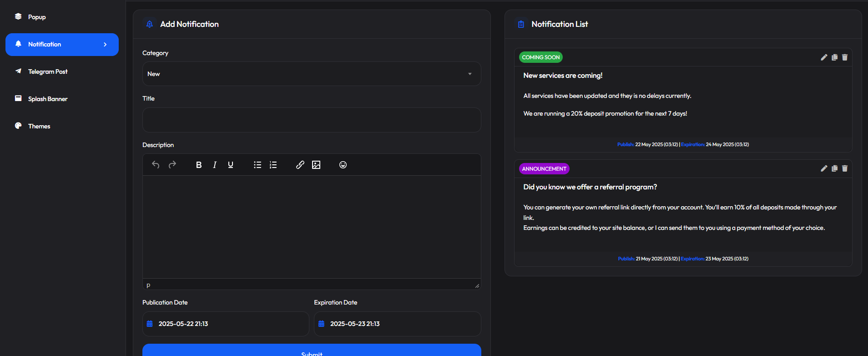Screen dimensions: 868x356
Task: Insert a bulleted list
Action: point(257,165)
